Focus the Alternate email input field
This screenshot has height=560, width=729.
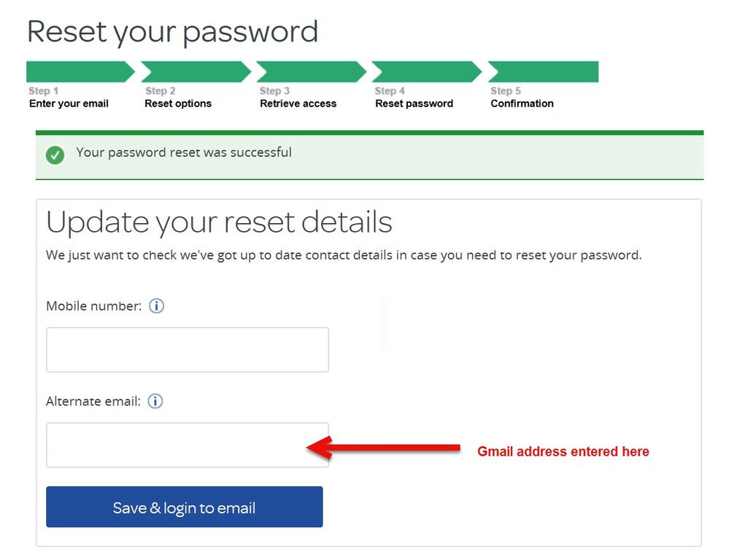(187, 445)
